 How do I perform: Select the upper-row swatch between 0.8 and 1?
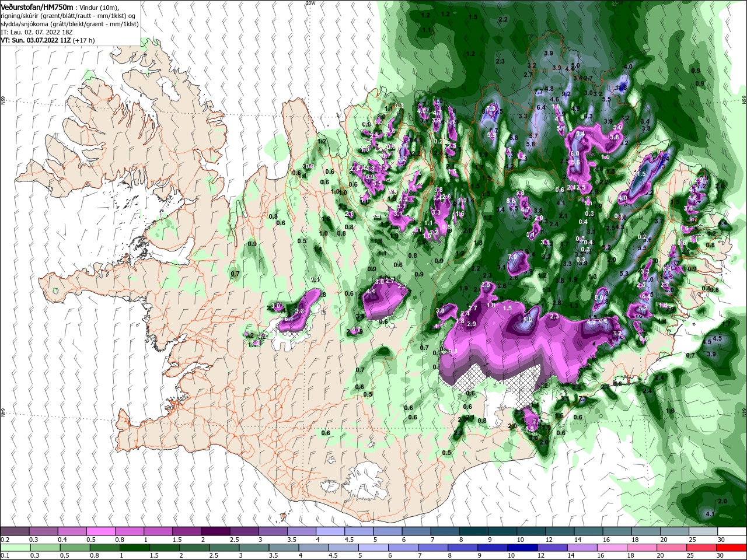pyautogui.click(x=130, y=531)
